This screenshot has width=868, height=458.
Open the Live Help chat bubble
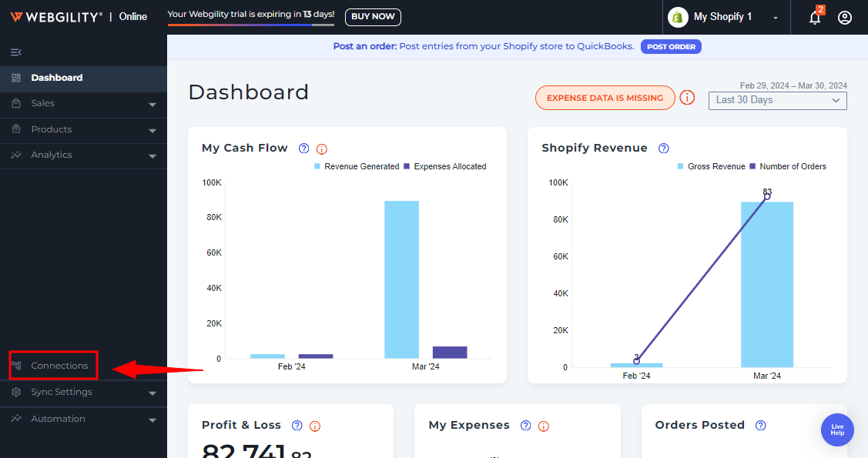[x=837, y=430]
